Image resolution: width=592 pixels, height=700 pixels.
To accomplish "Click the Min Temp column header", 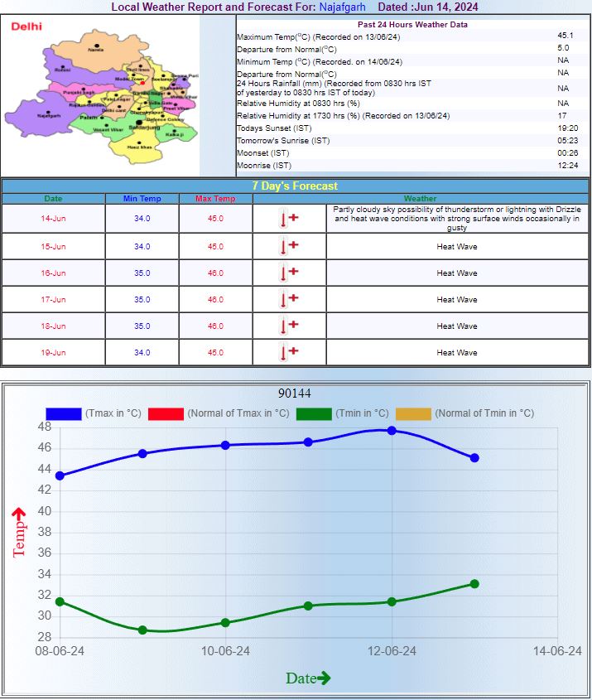I will click(x=142, y=199).
